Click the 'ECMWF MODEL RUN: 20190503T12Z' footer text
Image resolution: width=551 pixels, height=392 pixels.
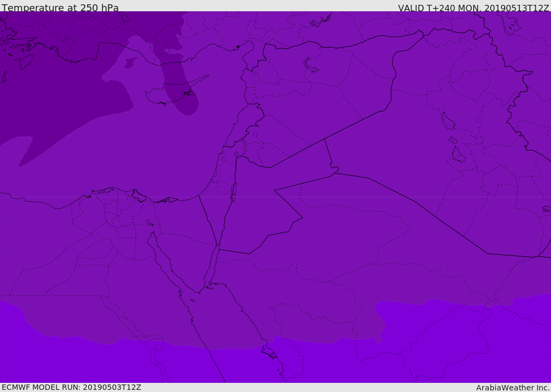click(x=72, y=387)
